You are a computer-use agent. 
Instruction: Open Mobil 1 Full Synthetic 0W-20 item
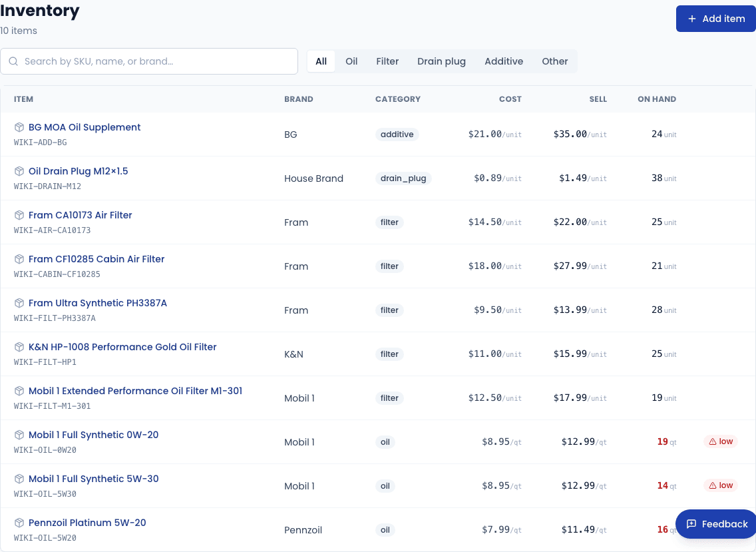[x=94, y=435]
